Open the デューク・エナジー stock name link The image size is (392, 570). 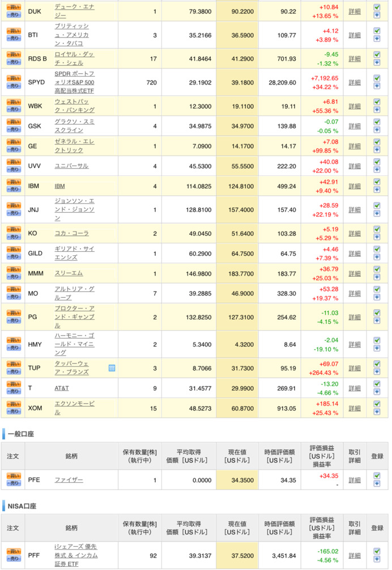point(74,11)
